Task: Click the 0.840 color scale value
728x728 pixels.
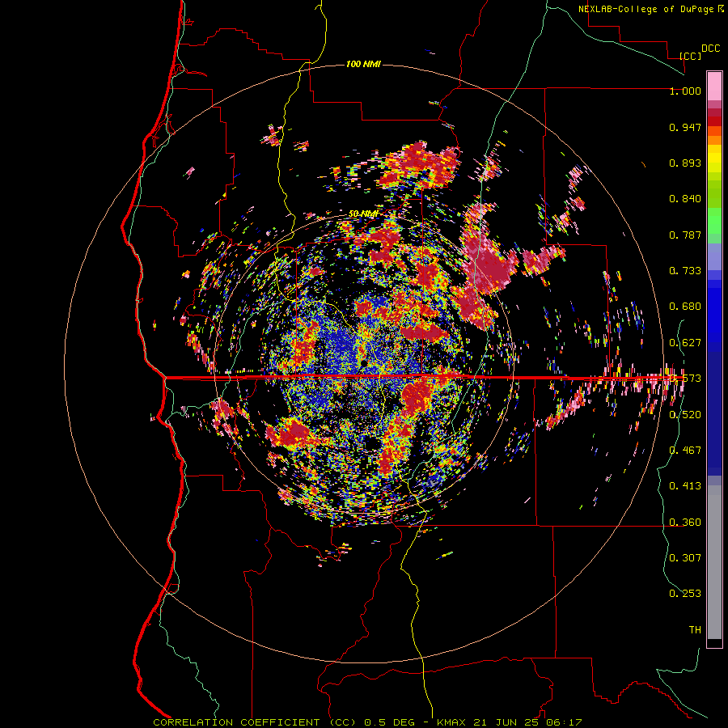Action: coord(685,199)
